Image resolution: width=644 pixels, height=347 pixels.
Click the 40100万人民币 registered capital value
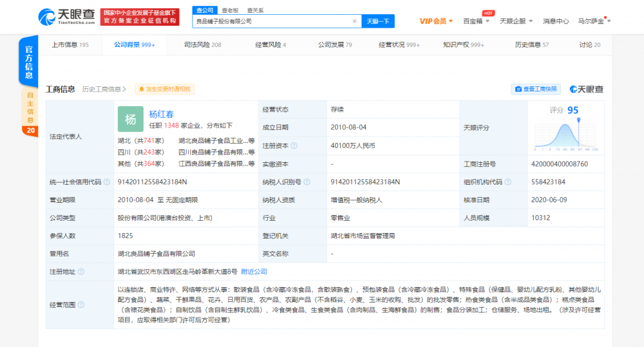point(353,145)
